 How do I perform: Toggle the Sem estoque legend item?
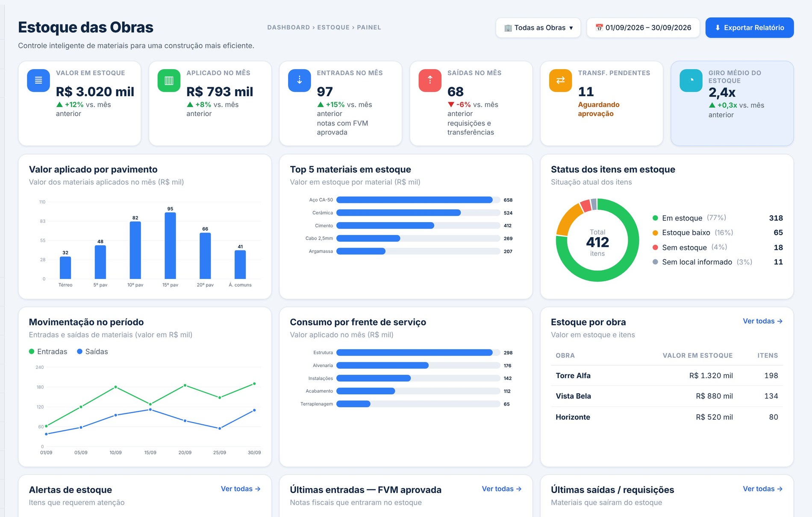(718, 247)
